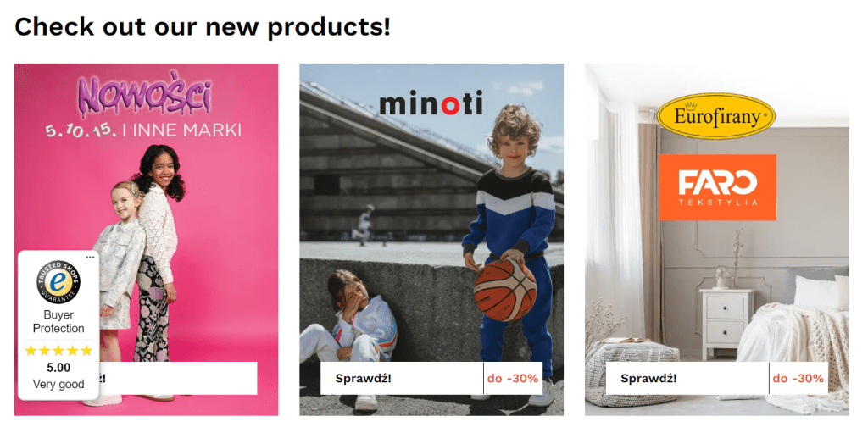Click the 5.00 Very good rating
The height and width of the screenshot is (444, 868).
click(58, 376)
